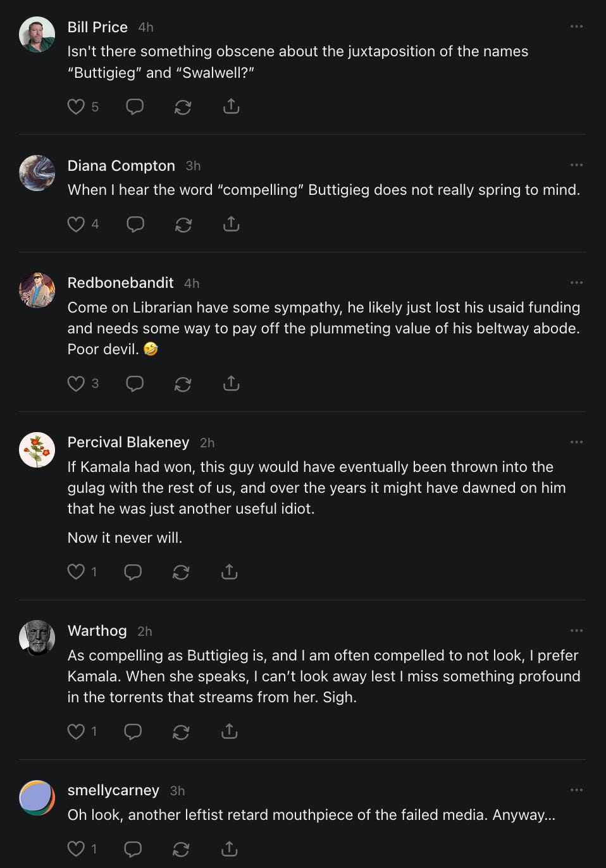Restack Bill Price's comment
This screenshot has width=606, height=868.
point(183,107)
